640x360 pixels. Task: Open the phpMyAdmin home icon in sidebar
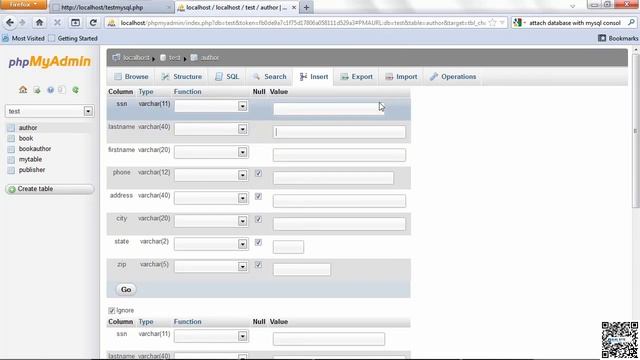[x=23, y=90]
